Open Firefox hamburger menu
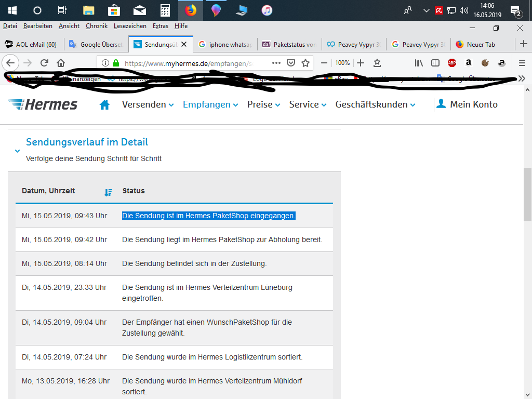The height and width of the screenshot is (399, 532). tap(522, 63)
